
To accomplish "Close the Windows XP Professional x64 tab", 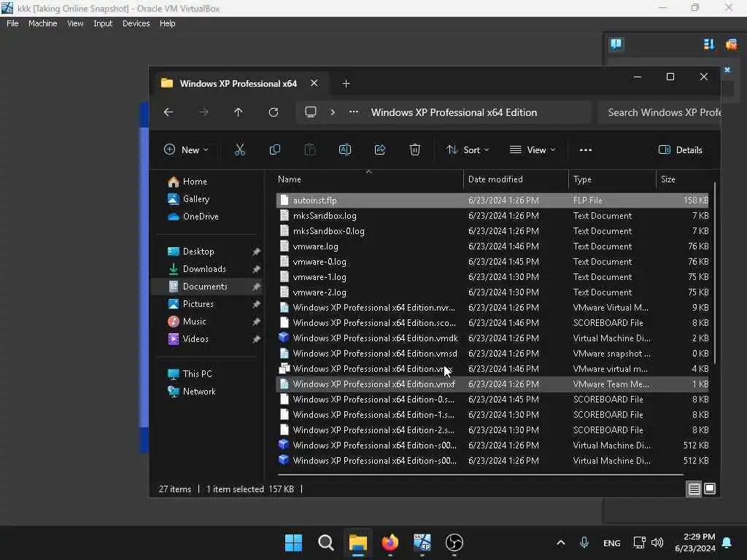I will (314, 83).
